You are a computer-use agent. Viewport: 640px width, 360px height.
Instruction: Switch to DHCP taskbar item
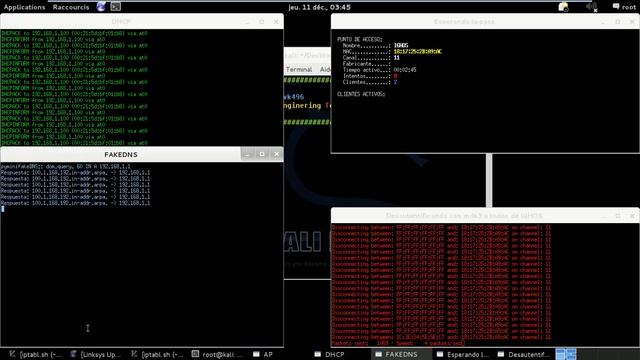pyautogui.click(x=330, y=354)
